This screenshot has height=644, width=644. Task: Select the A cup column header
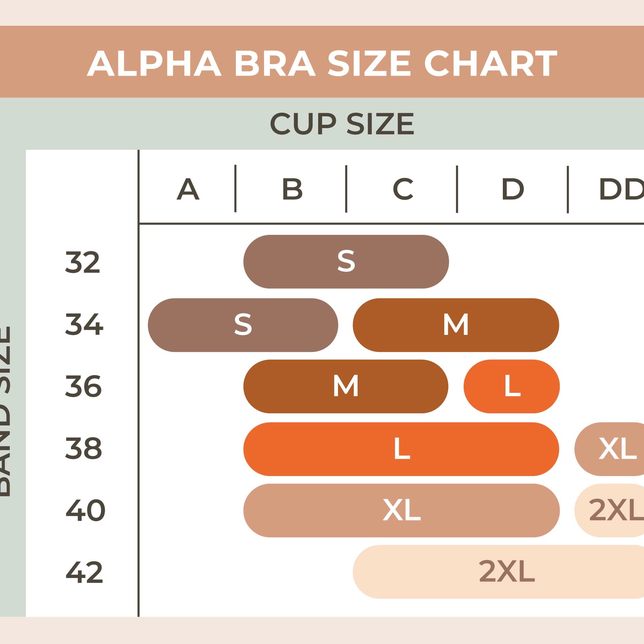[x=188, y=189]
